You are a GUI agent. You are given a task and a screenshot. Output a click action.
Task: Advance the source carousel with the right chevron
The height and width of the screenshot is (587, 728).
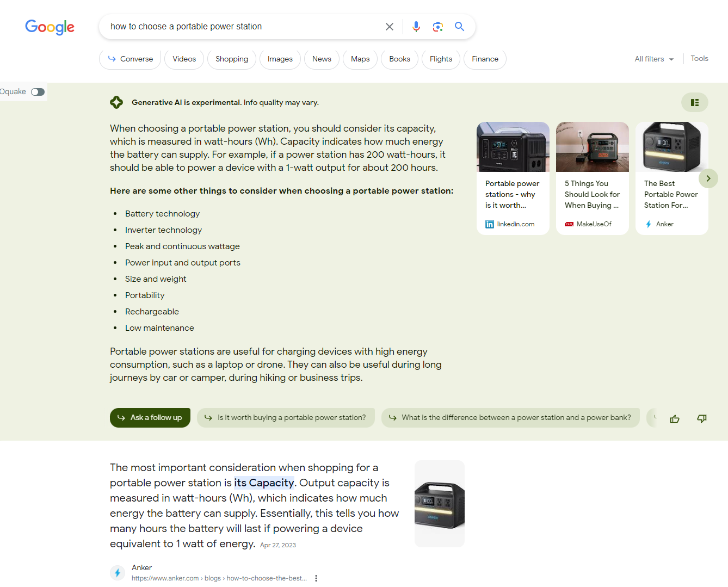[708, 178]
